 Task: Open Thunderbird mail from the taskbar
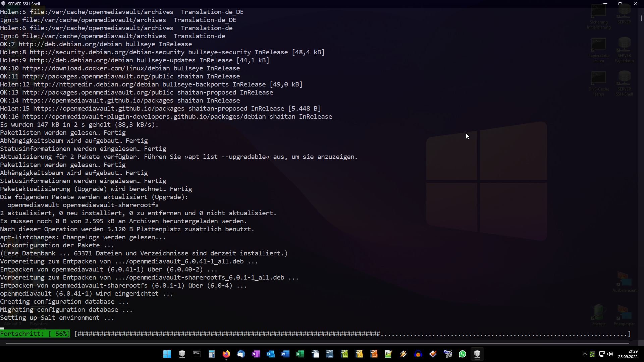[x=241, y=354]
